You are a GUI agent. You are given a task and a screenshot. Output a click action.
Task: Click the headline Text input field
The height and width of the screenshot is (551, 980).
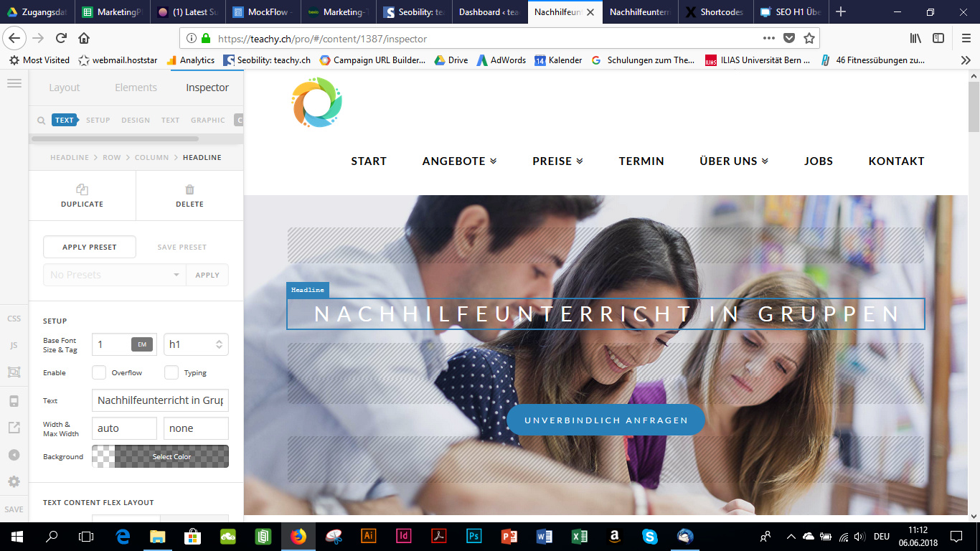(x=160, y=400)
